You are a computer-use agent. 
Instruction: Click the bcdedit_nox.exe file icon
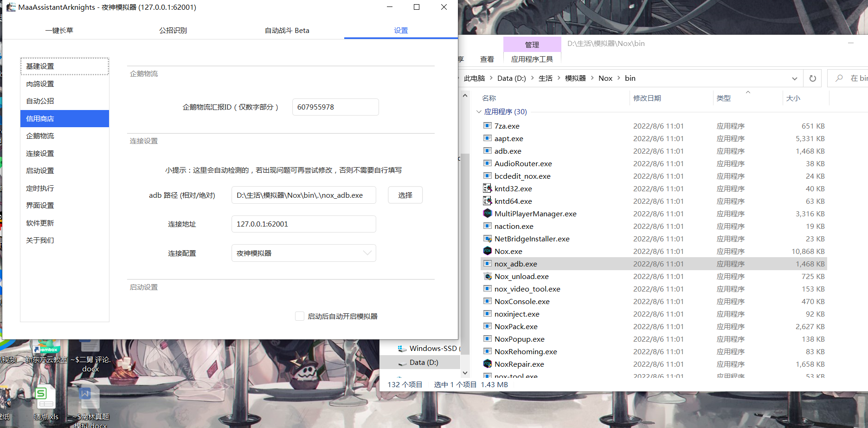[488, 176]
